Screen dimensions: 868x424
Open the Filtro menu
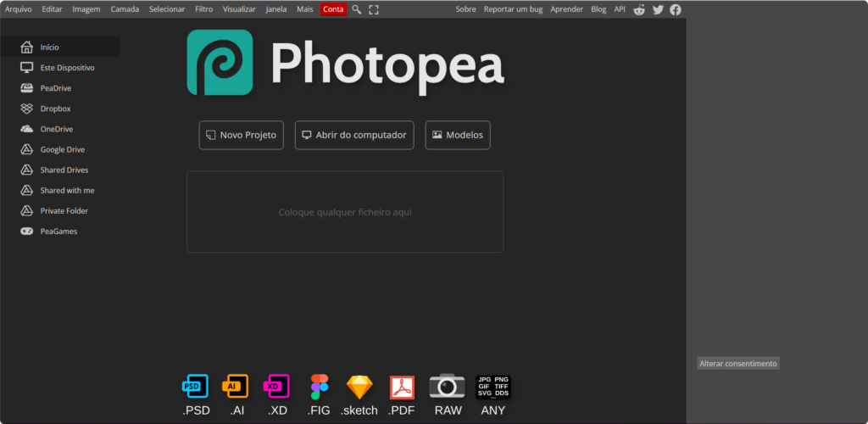pyautogui.click(x=203, y=9)
